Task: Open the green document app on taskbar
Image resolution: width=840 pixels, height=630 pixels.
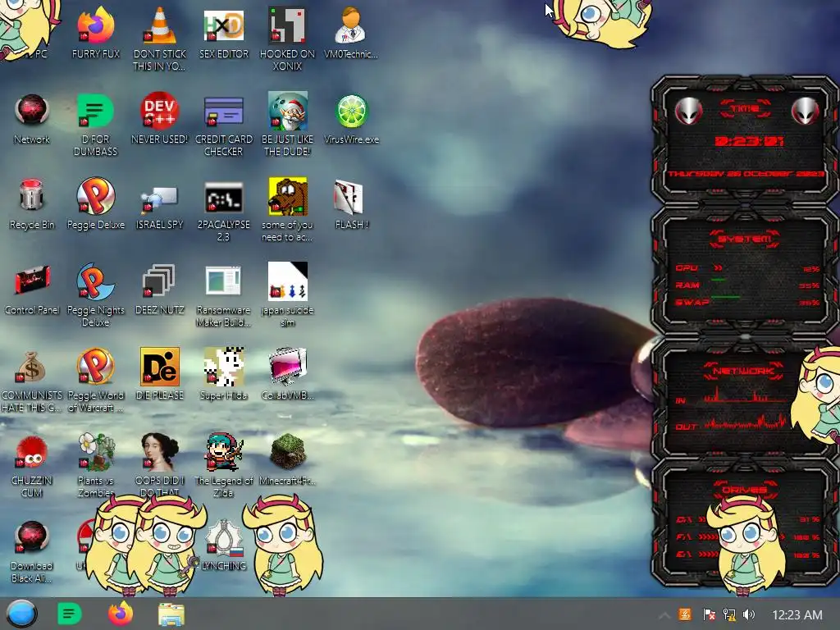Action: coord(69,614)
